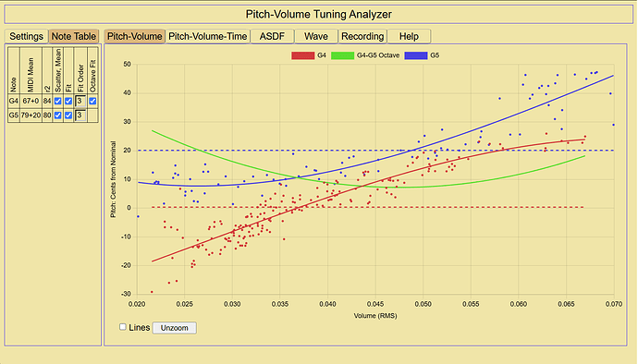Click the Volume (RMS) axis label
This screenshot has height=364, width=638.
point(375,316)
